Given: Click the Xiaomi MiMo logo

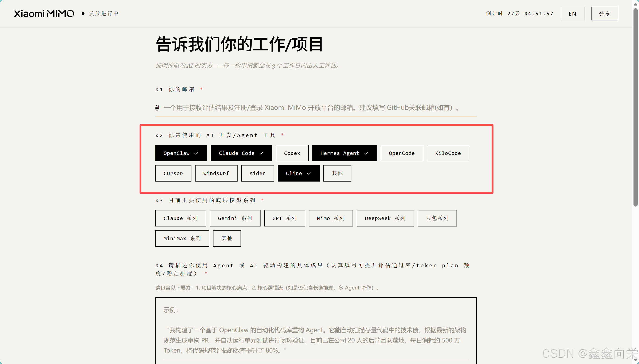Looking at the screenshot, I should coord(44,14).
